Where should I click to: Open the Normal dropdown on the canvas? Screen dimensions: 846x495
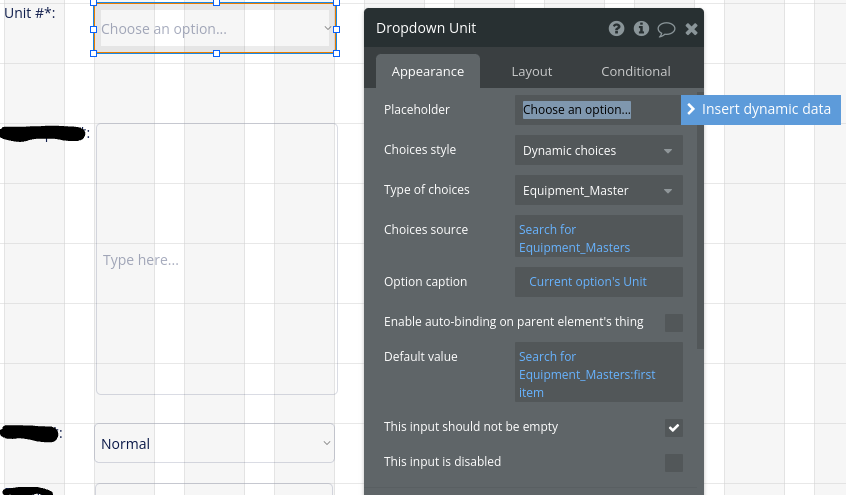[x=214, y=444]
